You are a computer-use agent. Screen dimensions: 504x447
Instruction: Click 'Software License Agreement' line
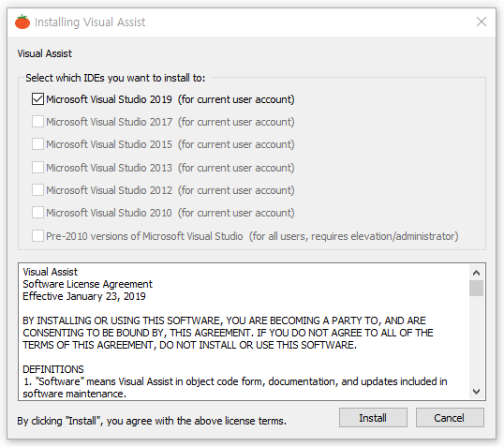click(87, 284)
